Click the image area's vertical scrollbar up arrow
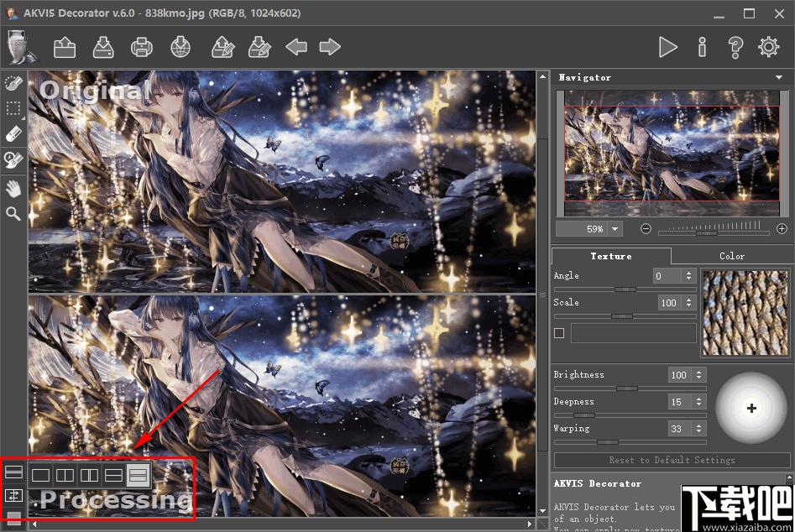Image resolution: width=795 pixels, height=532 pixels. point(542,76)
